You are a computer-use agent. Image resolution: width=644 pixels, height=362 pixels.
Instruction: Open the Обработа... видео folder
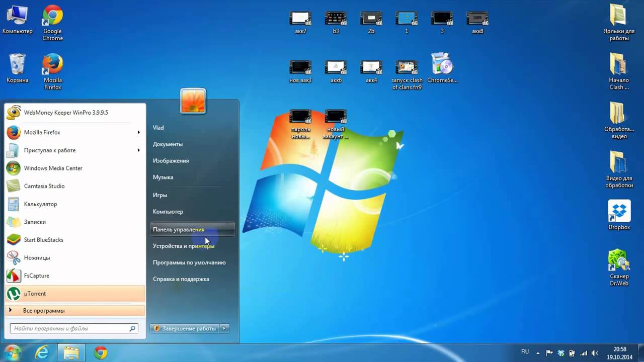[x=619, y=121]
